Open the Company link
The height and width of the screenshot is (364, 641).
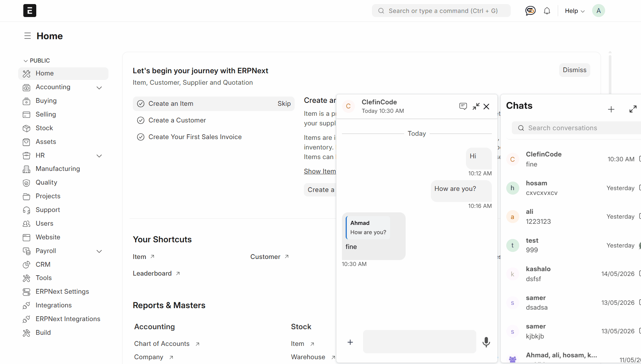154,357
